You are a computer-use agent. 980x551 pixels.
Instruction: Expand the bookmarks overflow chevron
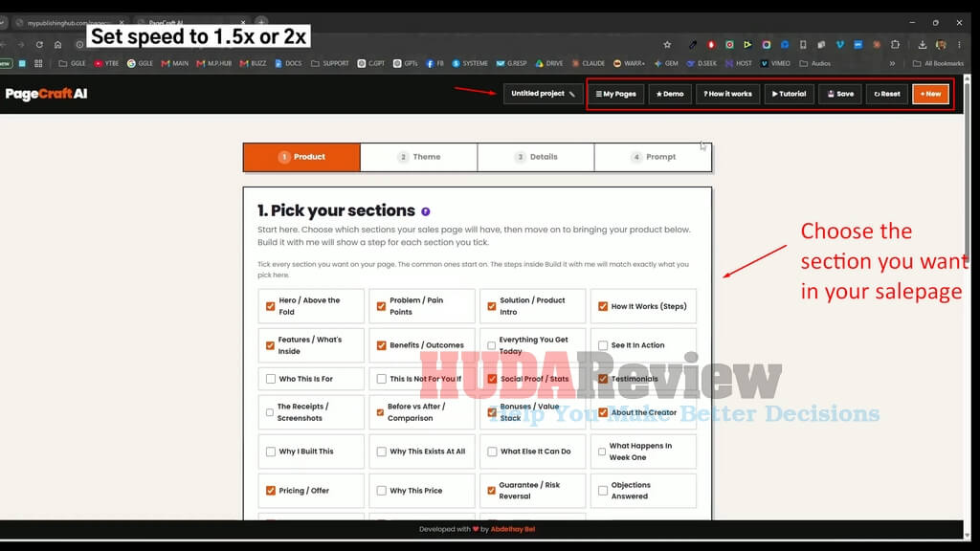(x=893, y=64)
